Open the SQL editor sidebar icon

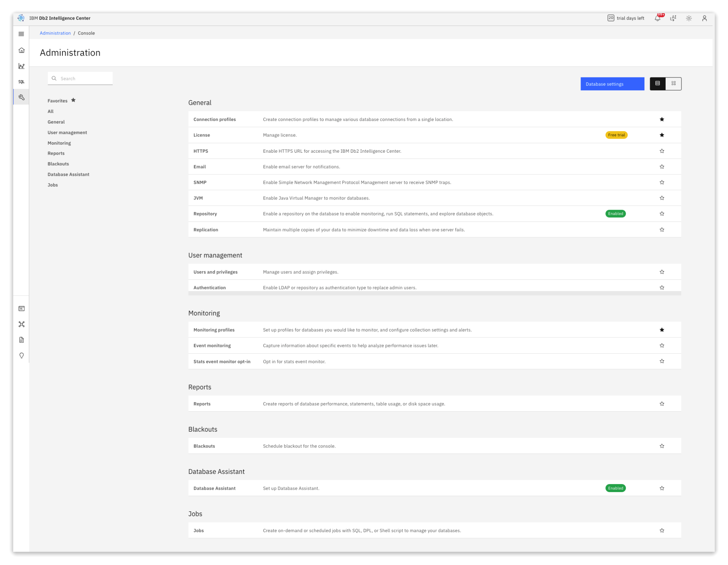(x=21, y=82)
